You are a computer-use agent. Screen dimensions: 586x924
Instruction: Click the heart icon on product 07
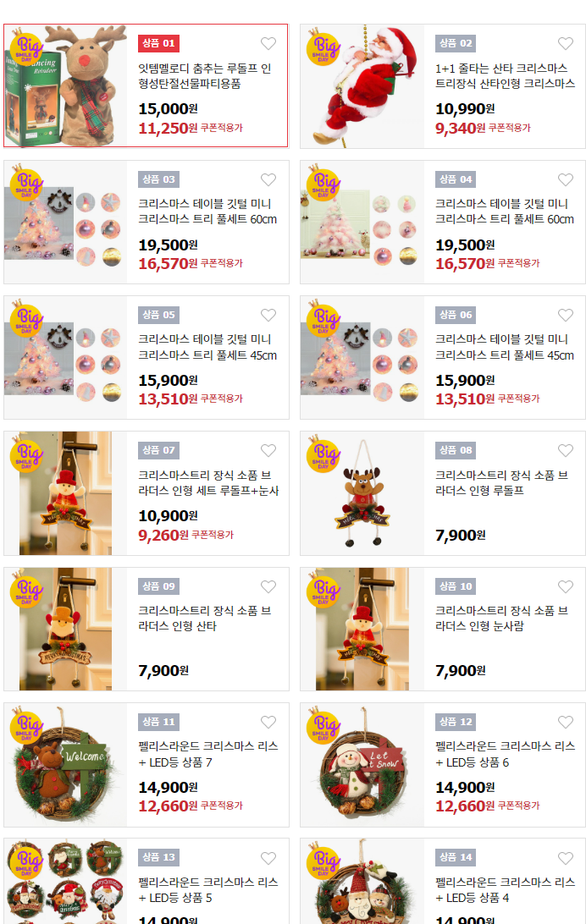coord(268,451)
